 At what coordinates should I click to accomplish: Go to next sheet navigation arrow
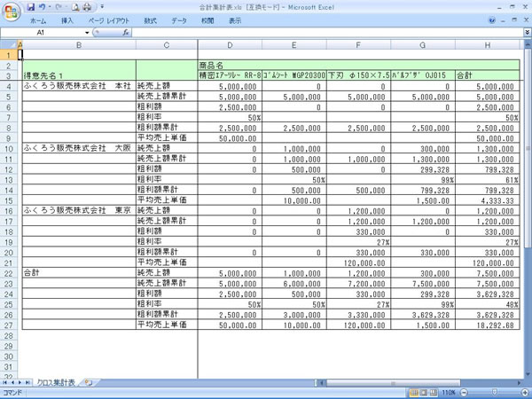pyautogui.click(x=20, y=383)
